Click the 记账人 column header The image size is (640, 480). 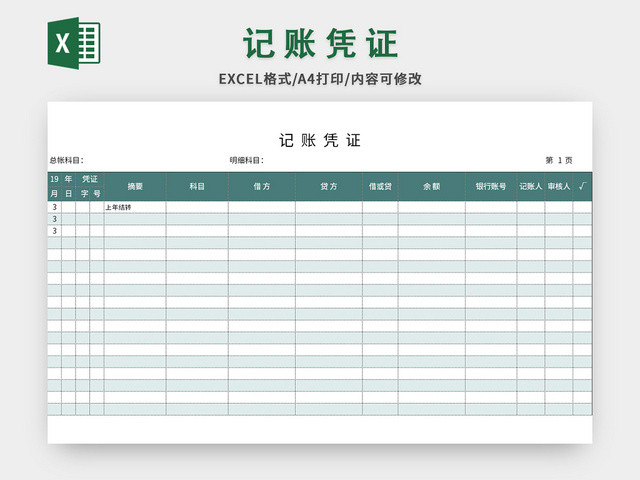tap(531, 187)
